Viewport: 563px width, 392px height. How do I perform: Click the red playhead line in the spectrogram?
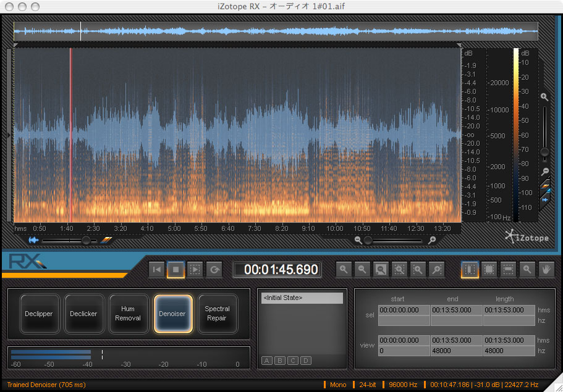71,135
